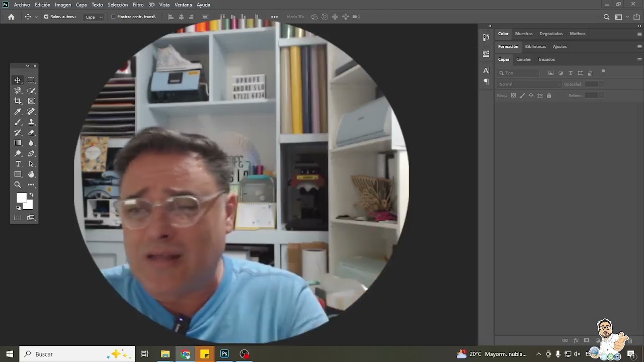The height and width of the screenshot is (362, 644).
Task: Open Move tool preset picker arrow
Action: pyautogui.click(x=36, y=17)
